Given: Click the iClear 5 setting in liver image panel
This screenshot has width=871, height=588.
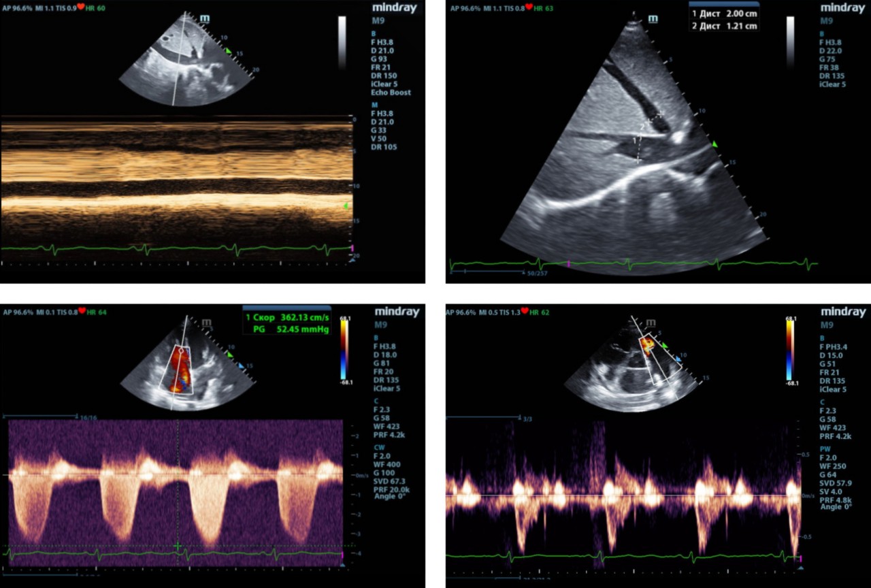Looking at the screenshot, I should coord(833,84).
